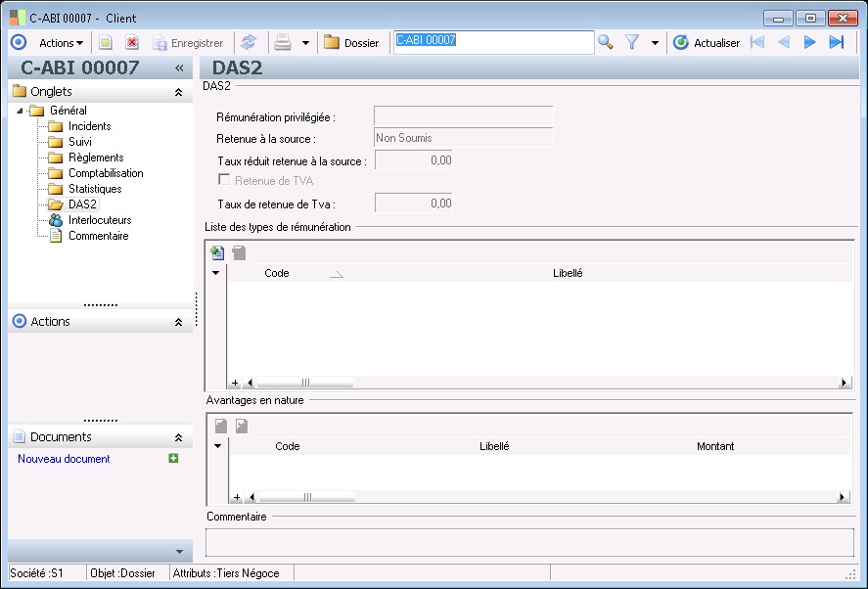Click the rémunération list horizontal scrollbar

click(x=305, y=384)
